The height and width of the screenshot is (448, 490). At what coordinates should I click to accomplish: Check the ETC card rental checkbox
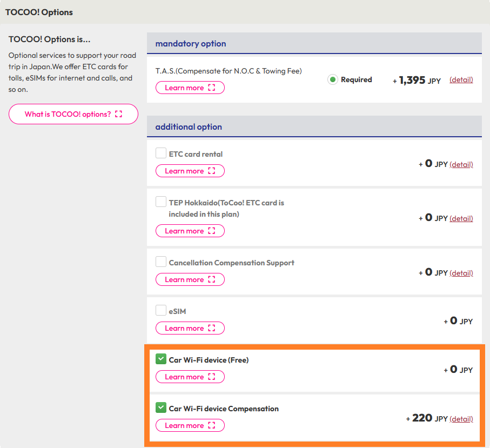click(x=161, y=153)
